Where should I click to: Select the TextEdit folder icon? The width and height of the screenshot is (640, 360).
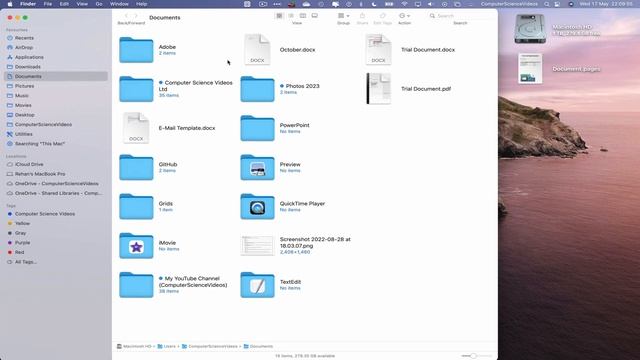pos(257,285)
